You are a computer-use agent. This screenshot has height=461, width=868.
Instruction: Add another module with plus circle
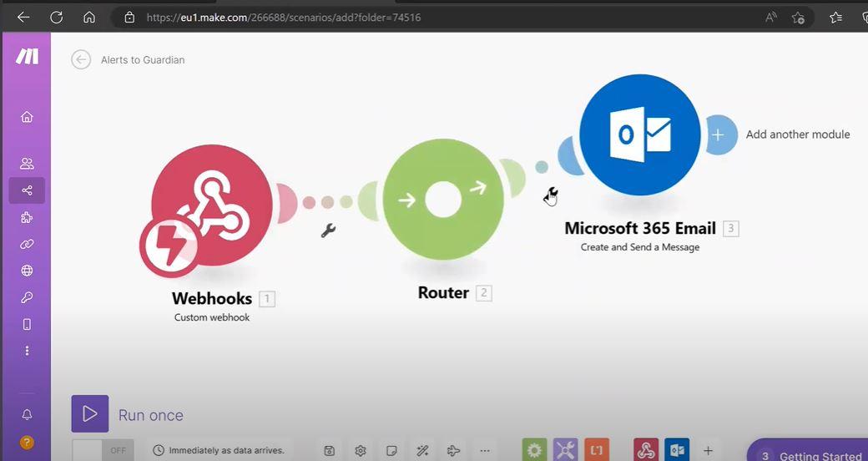click(719, 134)
